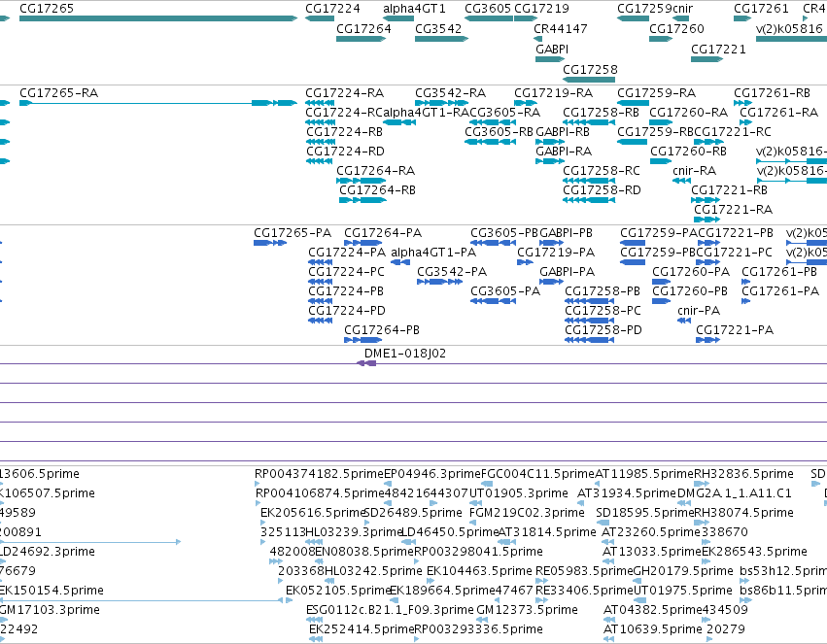Select EST bs53h12.5prime
The image size is (827, 644).
point(744,581)
